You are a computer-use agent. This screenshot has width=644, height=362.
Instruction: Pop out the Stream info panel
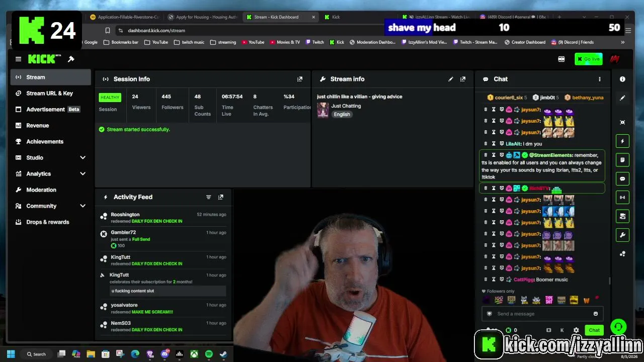463,79
